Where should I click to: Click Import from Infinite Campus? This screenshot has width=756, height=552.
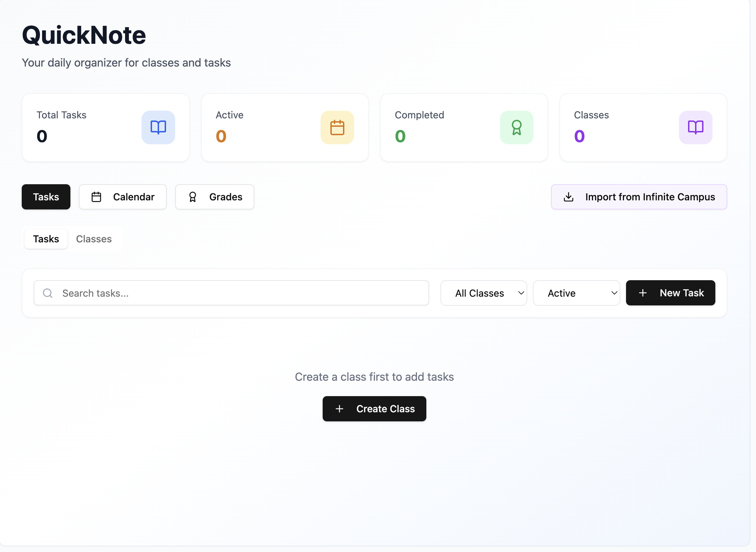click(x=639, y=197)
